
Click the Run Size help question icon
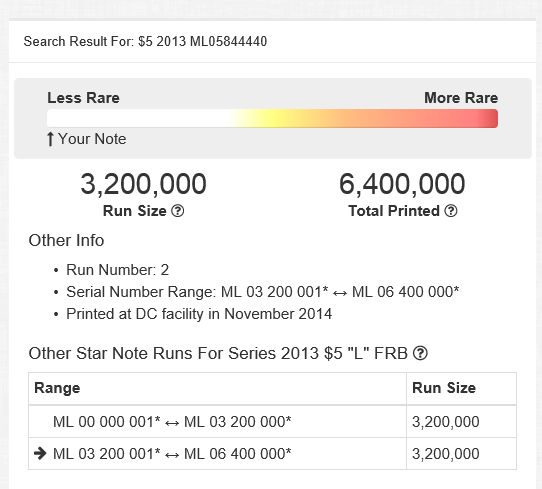(178, 210)
